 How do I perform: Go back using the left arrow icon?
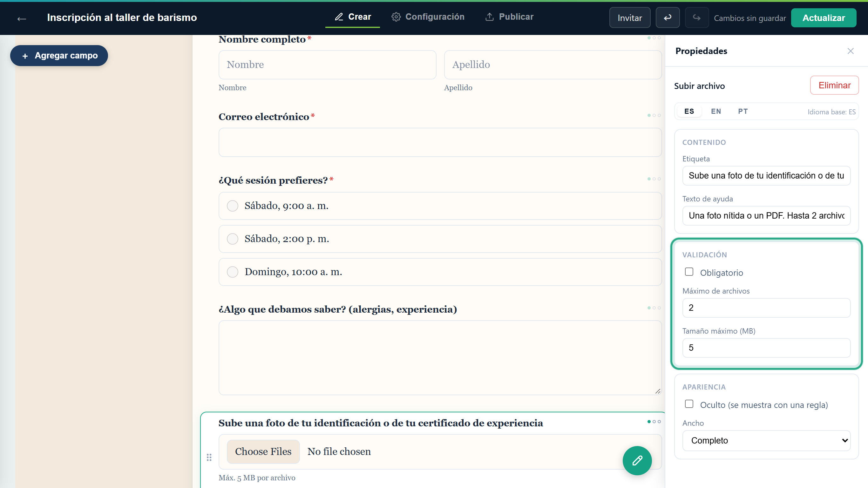(x=22, y=18)
